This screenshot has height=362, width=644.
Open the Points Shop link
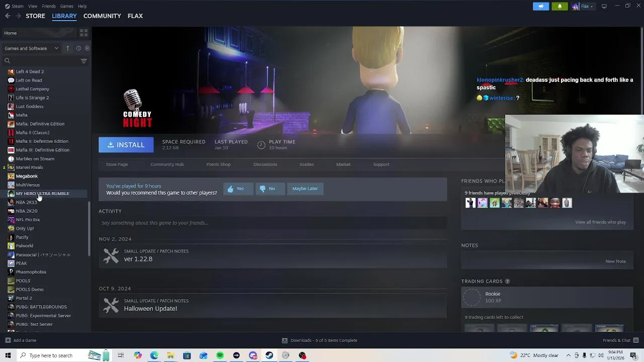(218, 164)
